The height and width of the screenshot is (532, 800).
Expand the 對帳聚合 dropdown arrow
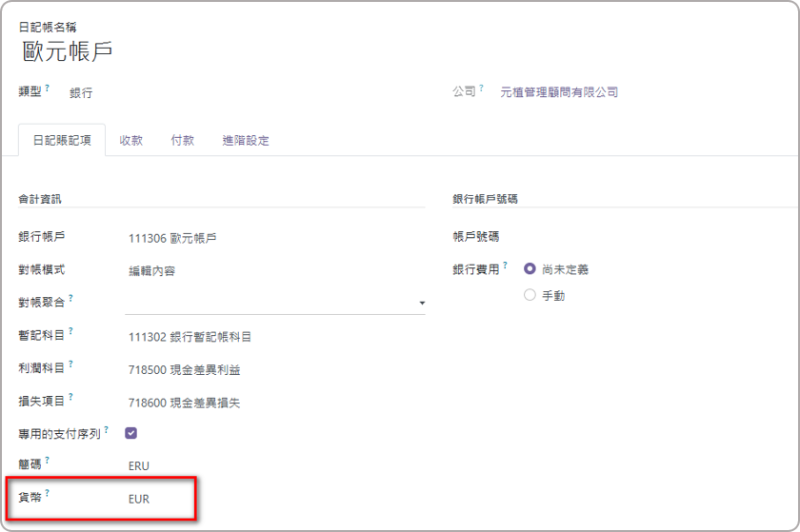(x=421, y=304)
